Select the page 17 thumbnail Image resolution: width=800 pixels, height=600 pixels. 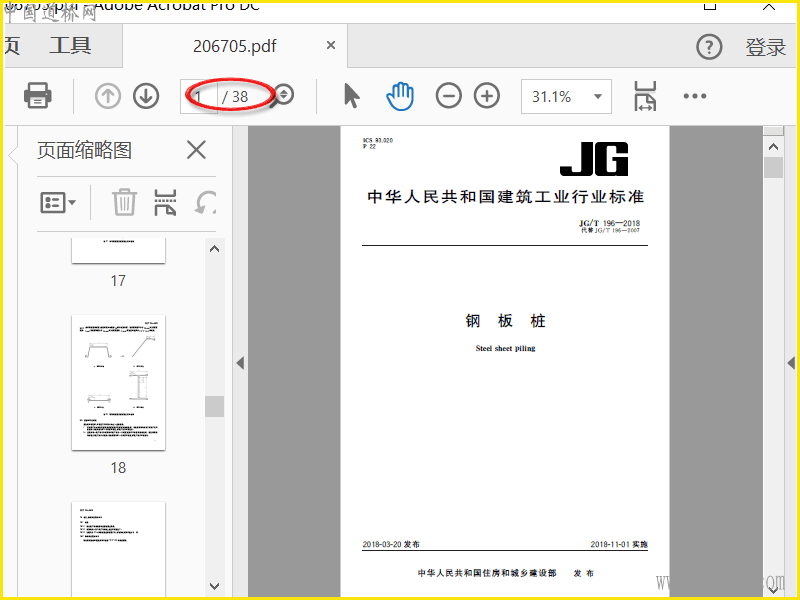click(118, 251)
